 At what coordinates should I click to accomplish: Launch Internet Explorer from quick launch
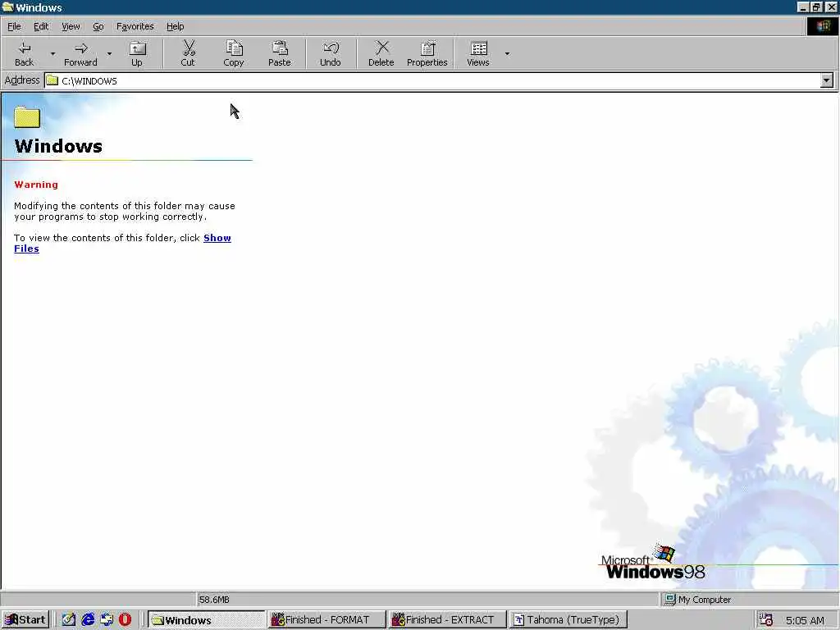click(88, 620)
